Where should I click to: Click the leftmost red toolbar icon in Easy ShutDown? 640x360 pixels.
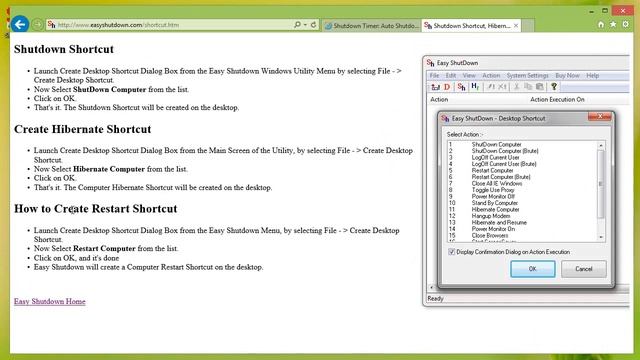click(x=435, y=87)
